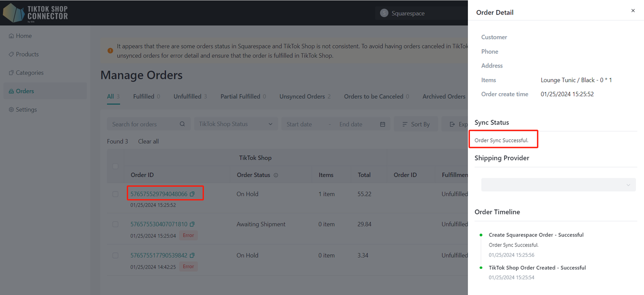Click the 3.34 total cell
This screenshot has width=644, height=295.
363,255
